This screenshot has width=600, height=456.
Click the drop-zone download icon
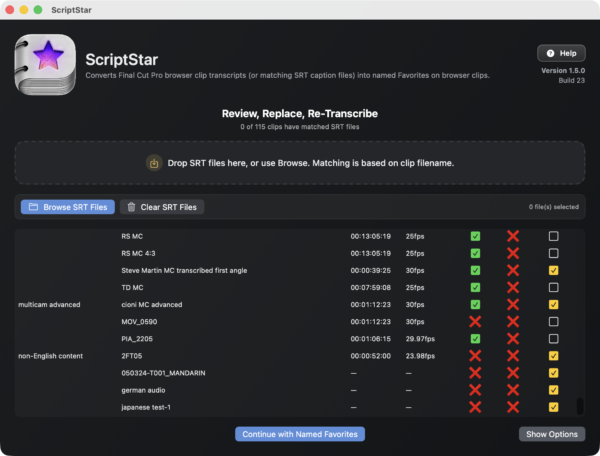point(154,163)
